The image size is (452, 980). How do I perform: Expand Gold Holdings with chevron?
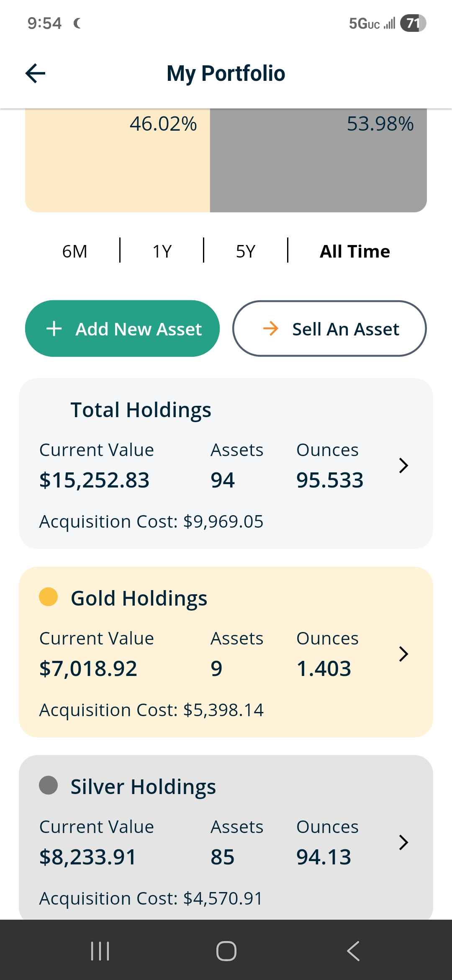click(x=403, y=654)
